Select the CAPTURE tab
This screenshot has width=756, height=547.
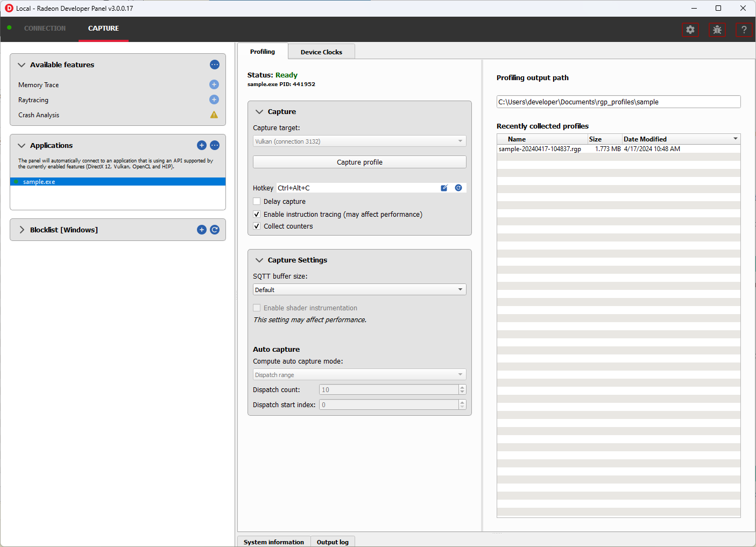point(103,29)
